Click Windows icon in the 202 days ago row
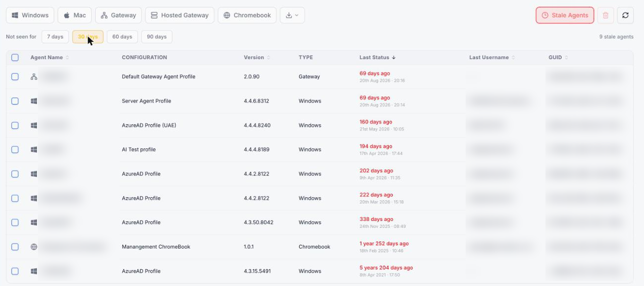The height and width of the screenshot is (286, 644). point(34,174)
